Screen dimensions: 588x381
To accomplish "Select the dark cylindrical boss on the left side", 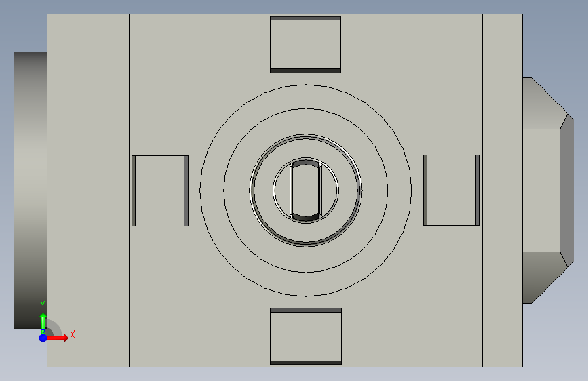I will (31, 190).
